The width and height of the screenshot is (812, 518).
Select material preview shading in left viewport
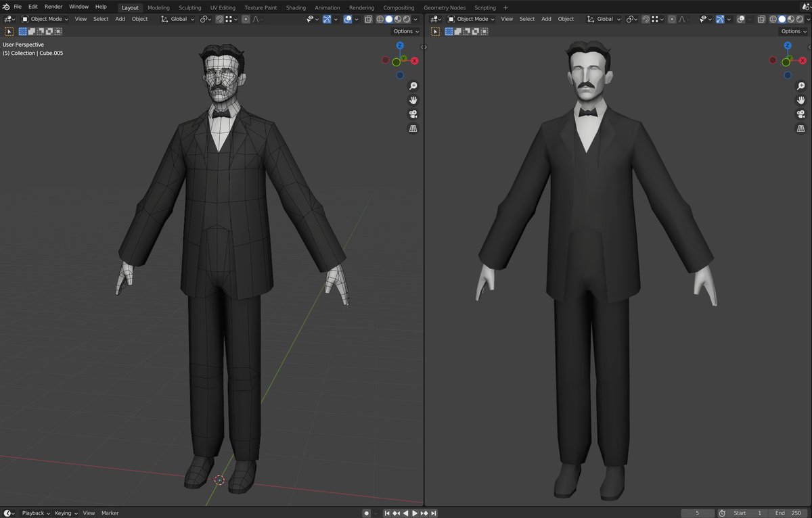[x=398, y=19]
